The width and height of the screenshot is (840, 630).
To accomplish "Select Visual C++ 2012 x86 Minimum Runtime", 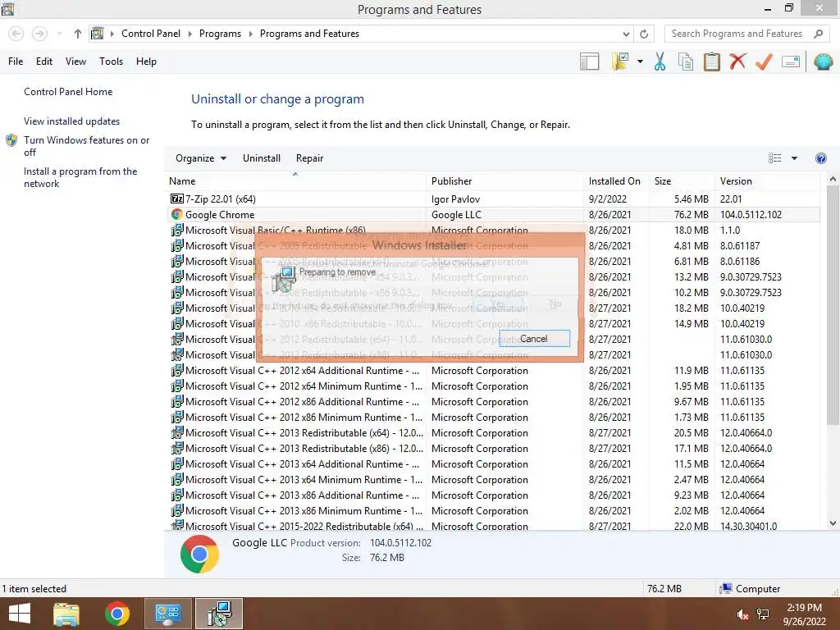I will 493,417.
